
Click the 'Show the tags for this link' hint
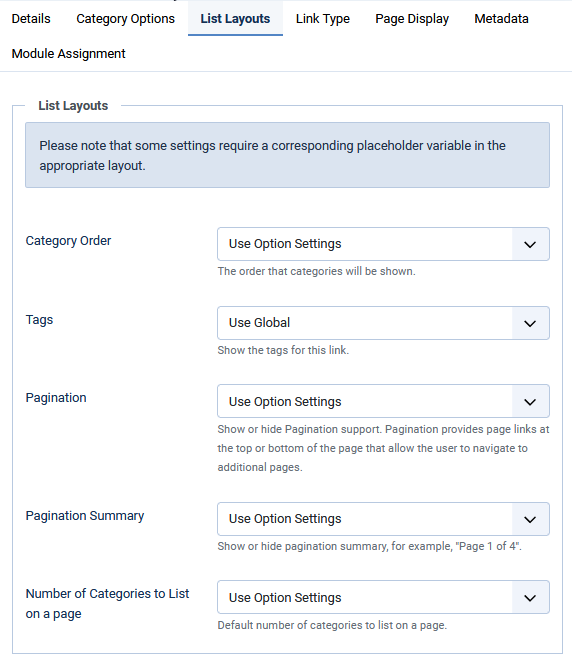(283, 350)
